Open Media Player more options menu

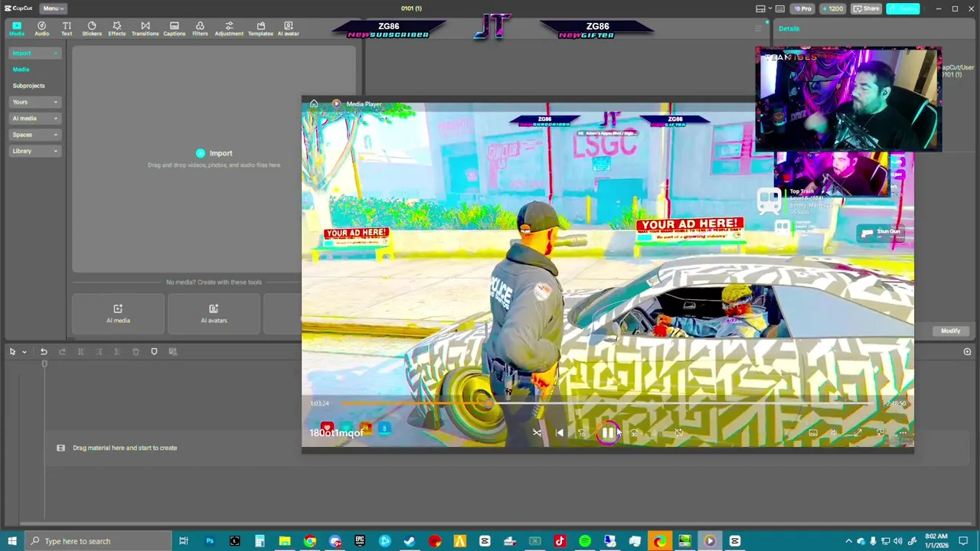(x=902, y=433)
